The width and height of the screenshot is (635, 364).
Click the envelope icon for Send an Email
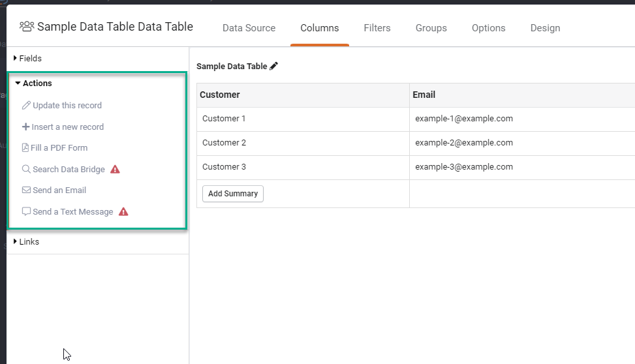click(x=26, y=190)
